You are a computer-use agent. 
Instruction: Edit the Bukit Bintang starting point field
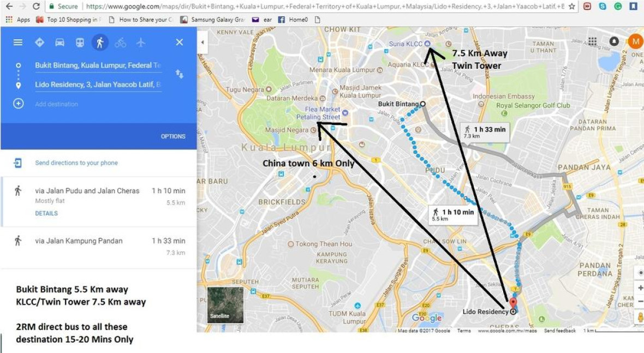pos(98,65)
